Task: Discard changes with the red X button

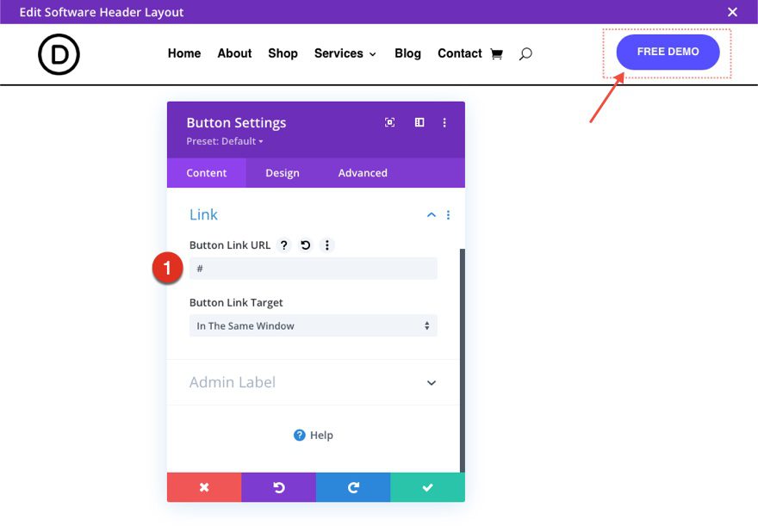Action: tap(204, 486)
